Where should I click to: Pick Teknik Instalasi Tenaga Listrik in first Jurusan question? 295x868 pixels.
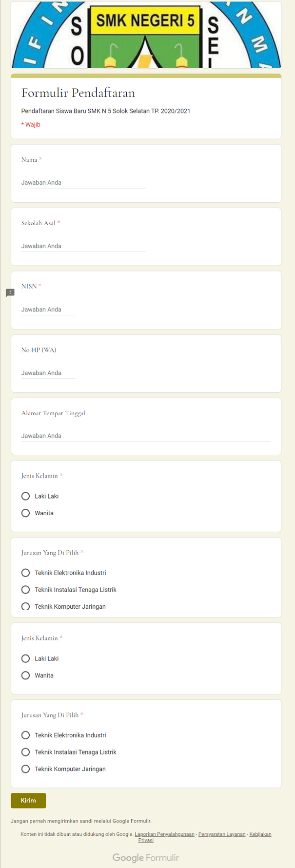(x=26, y=590)
